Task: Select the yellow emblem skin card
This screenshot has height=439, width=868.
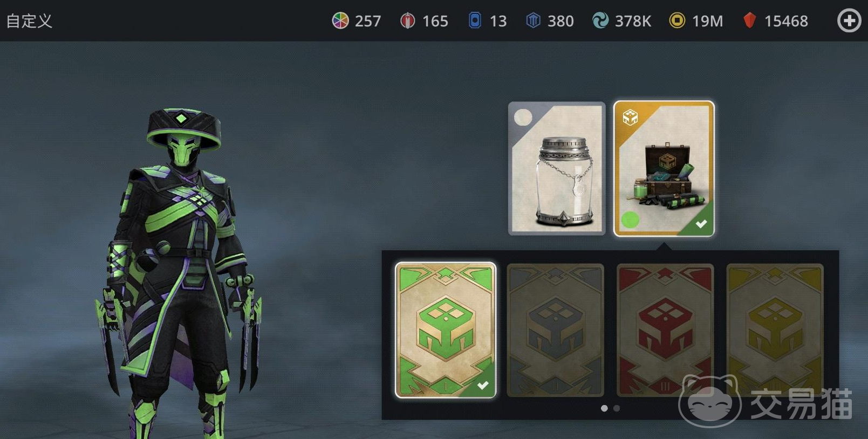Action: pos(775,330)
